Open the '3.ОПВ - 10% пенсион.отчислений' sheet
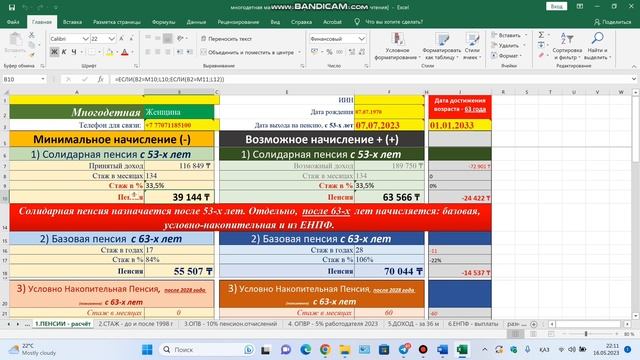640x360 pixels. [x=230, y=324]
